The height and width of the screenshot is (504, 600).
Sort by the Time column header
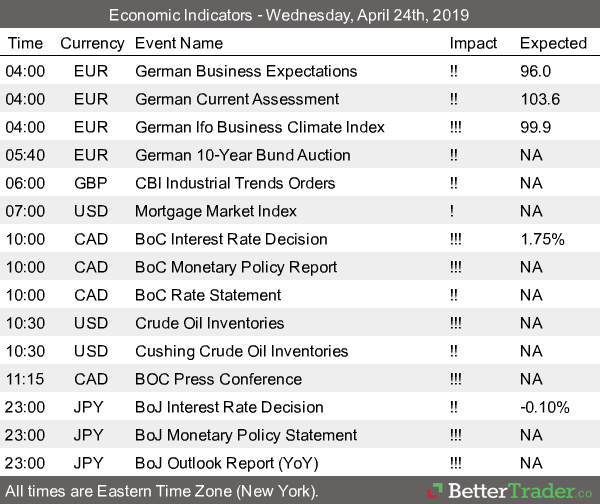click(x=25, y=43)
